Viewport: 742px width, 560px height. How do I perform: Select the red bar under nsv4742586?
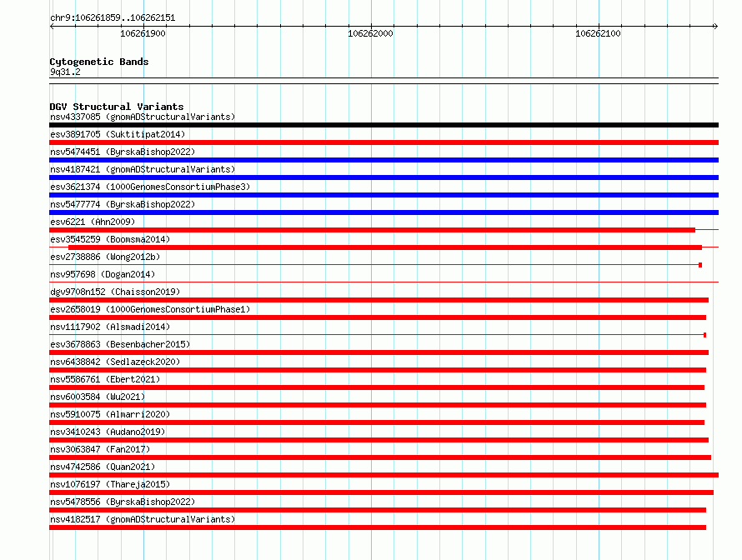click(384, 475)
